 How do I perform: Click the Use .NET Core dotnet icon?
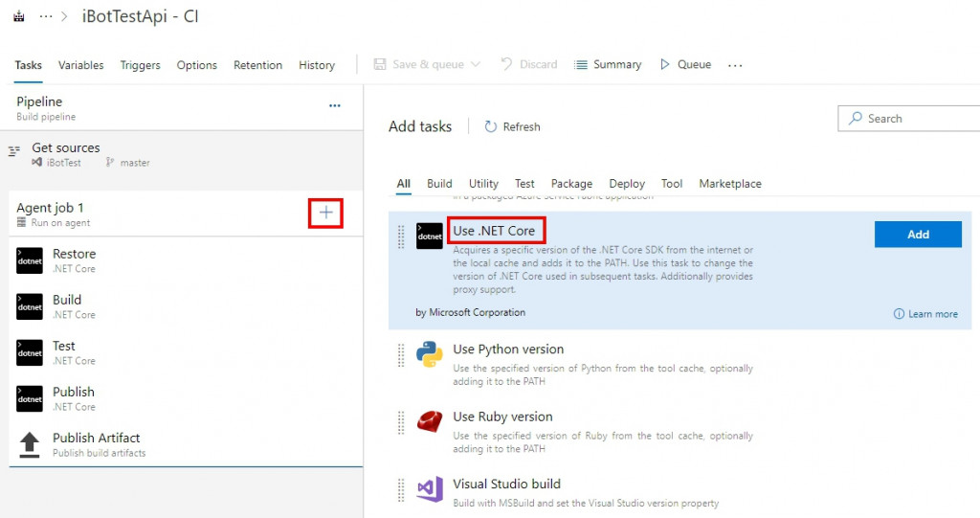[430, 236]
